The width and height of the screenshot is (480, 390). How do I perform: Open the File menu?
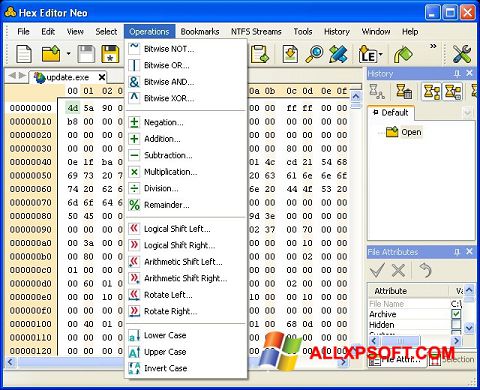23,32
